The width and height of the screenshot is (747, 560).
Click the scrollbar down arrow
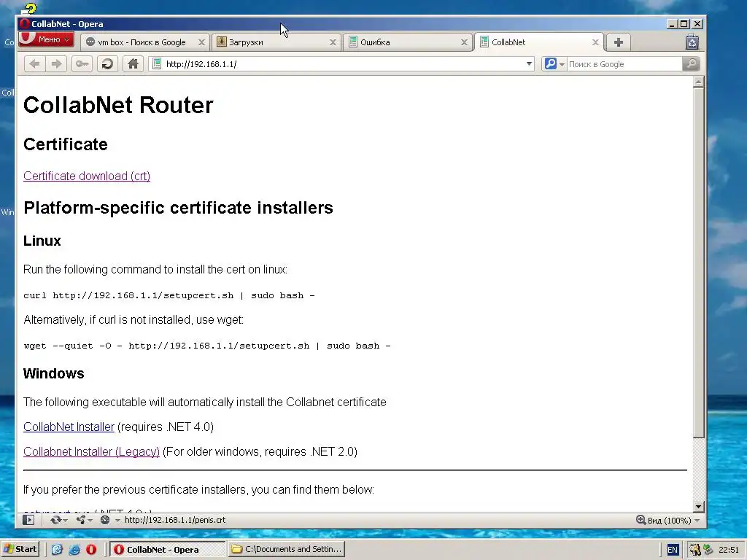pyautogui.click(x=698, y=507)
